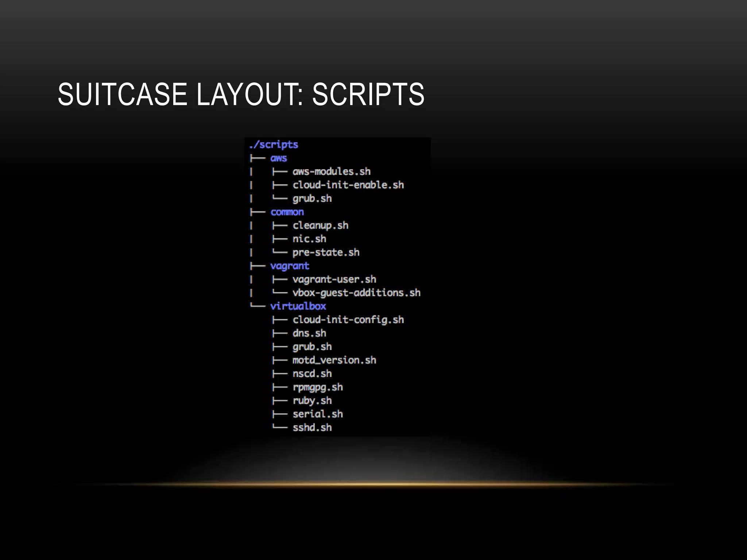Screen dimensions: 747x560
Task: Click the ruby.sh file entry
Action: [312, 401]
